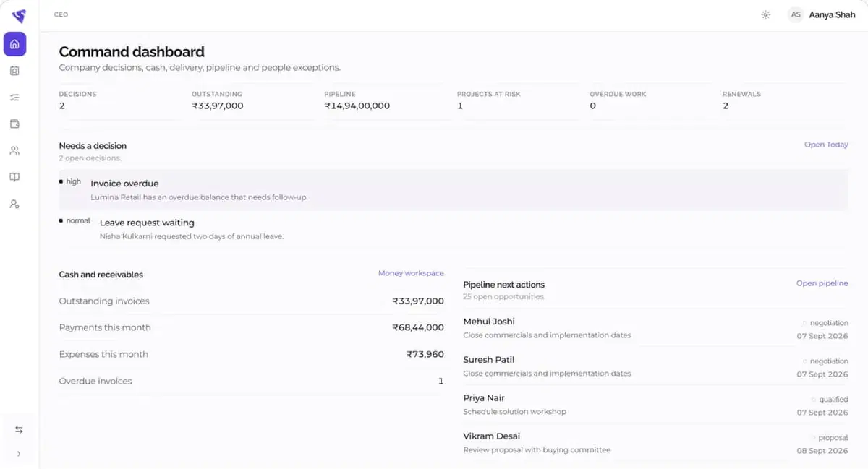Open the people team sidebar icon

tap(14, 151)
